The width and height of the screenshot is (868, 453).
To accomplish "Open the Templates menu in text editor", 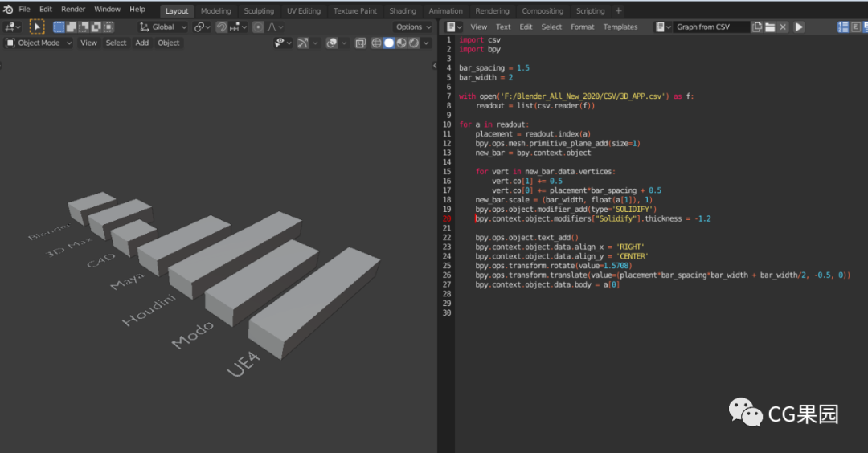I will click(x=620, y=27).
